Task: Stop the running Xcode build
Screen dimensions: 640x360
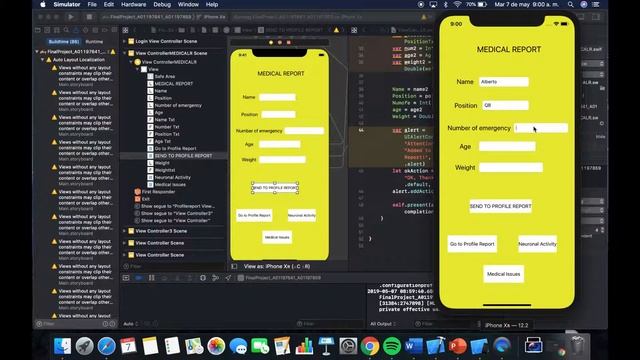Action: pyautogui.click(x=89, y=17)
